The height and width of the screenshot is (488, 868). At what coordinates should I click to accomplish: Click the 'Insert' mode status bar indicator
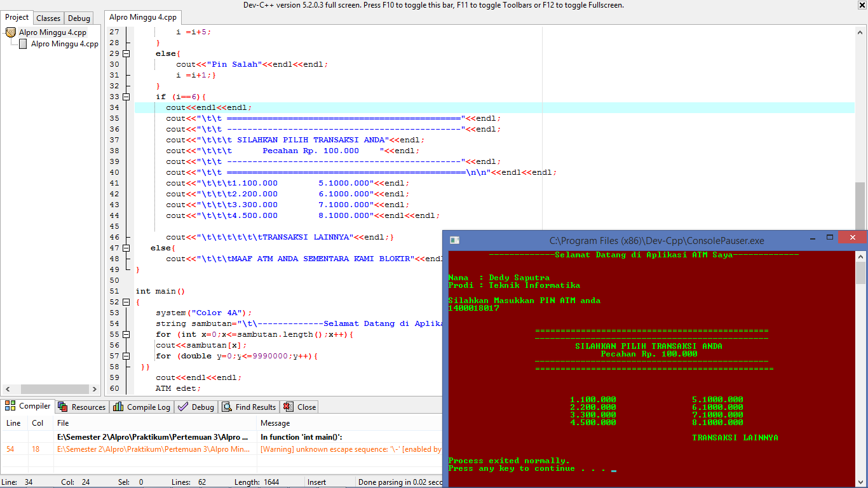pyautogui.click(x=318, y=482)
